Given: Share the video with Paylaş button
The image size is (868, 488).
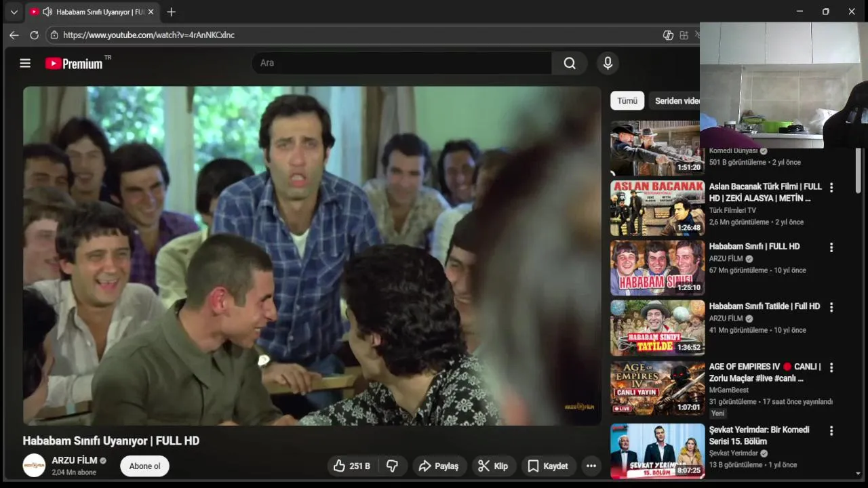Looking at the screenshot, I should coord(439,466).
